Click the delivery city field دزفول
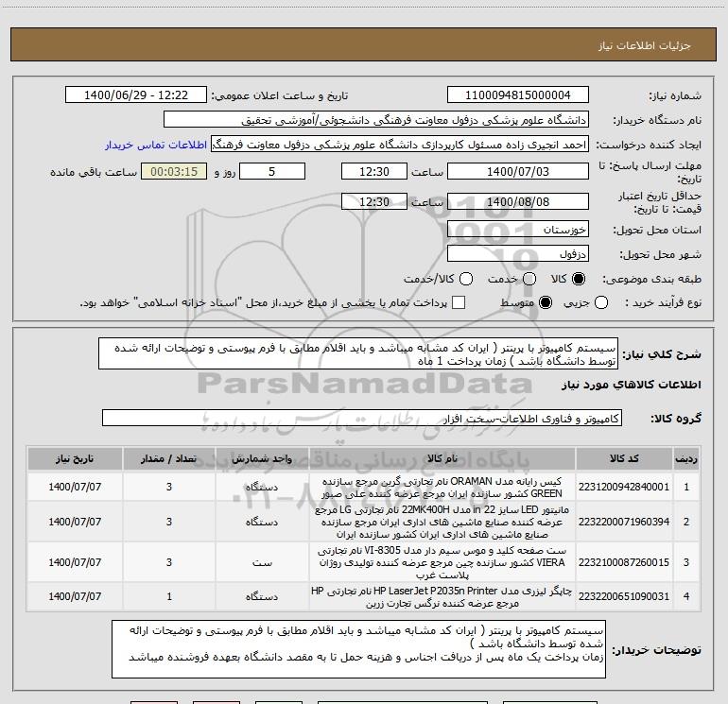Image resolution: width=728 pixels, height=704 pixels. coord(518,253)
